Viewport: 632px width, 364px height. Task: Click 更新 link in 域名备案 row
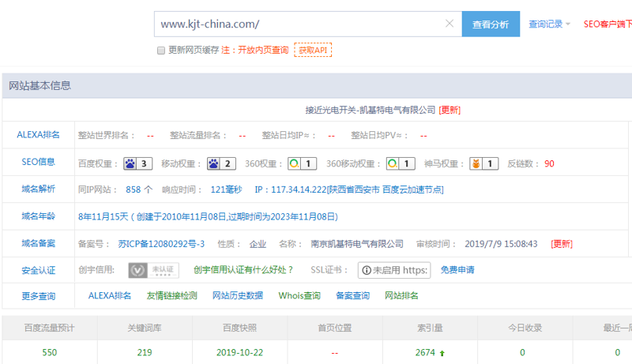pos(562,244)
